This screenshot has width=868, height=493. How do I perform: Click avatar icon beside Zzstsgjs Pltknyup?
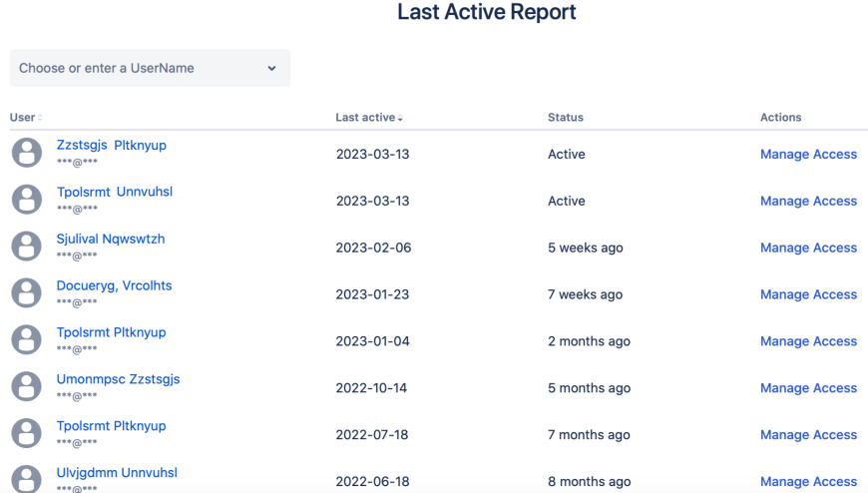click(27, 153)
